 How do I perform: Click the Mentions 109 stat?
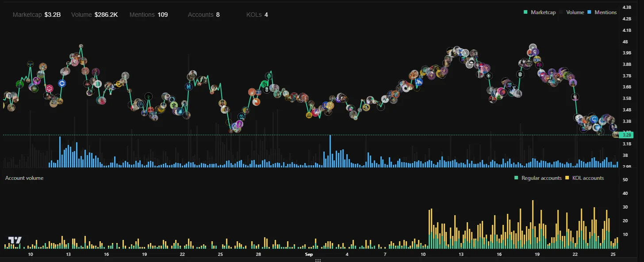[x=149, y=15]
